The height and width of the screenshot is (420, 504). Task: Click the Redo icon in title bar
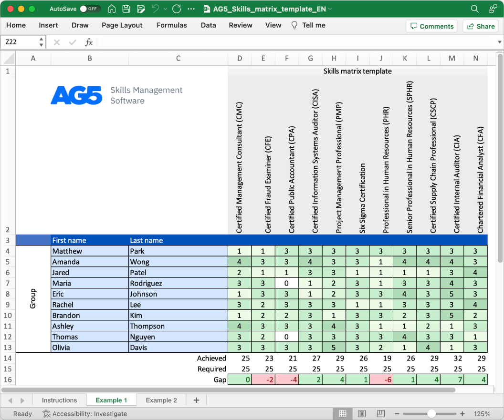tap(177, 9)
